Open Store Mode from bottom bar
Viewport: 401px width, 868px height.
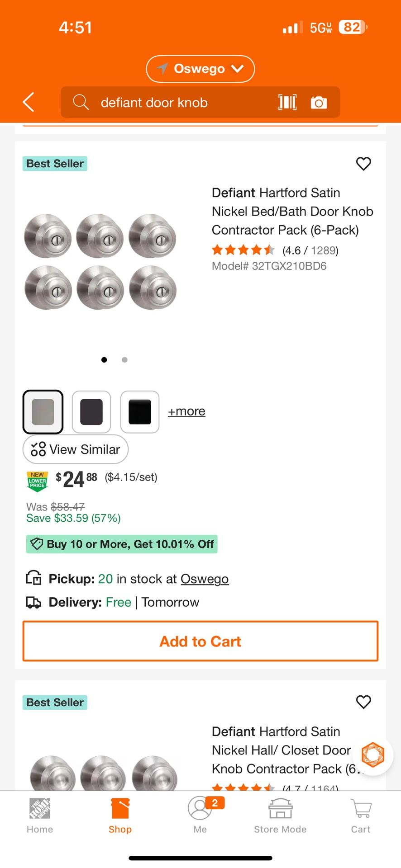pyautogui.click(x=280, y=816)
